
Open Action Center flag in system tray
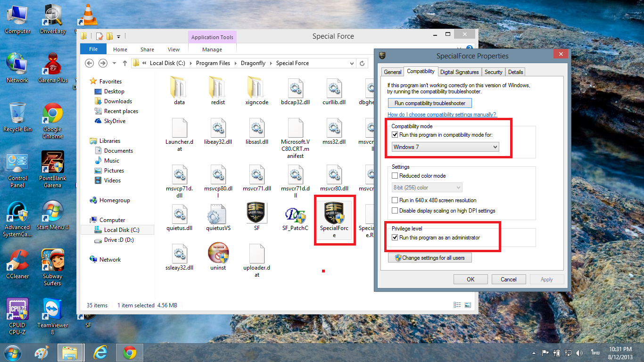click(x=545, y=353)
